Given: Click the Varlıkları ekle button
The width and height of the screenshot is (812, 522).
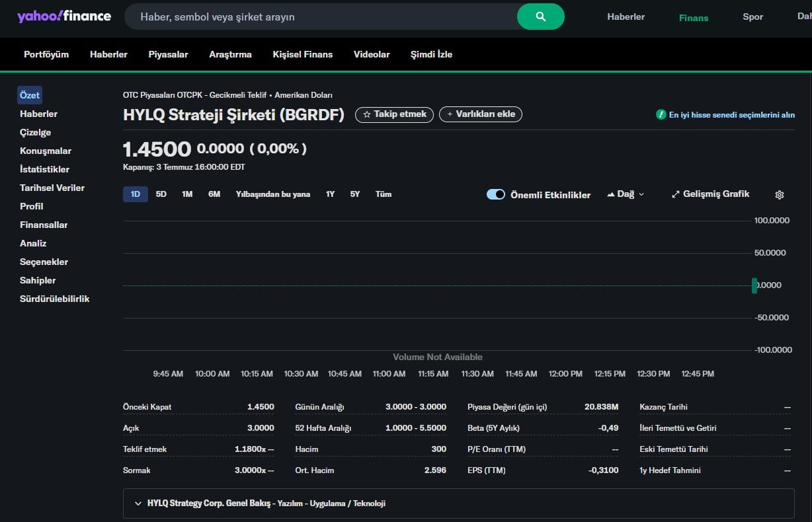Looking at the screenshot, I should point(481,114).
